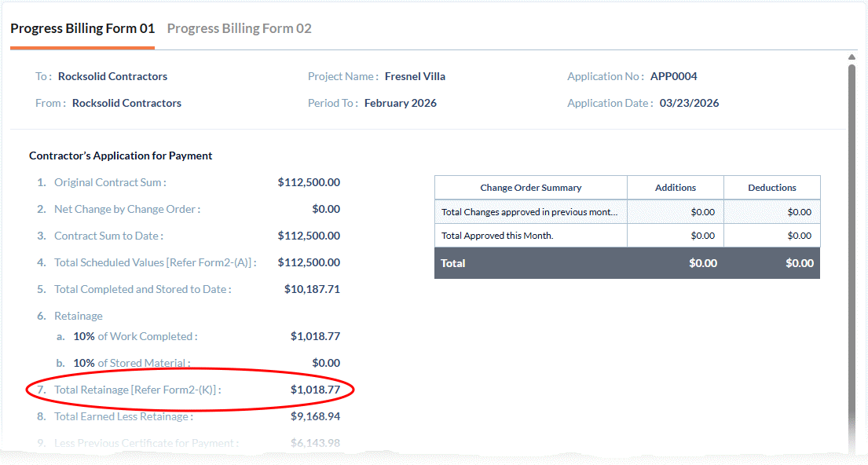
Task: Select the Total Approved this Month row label
Action: coord(497,236)
